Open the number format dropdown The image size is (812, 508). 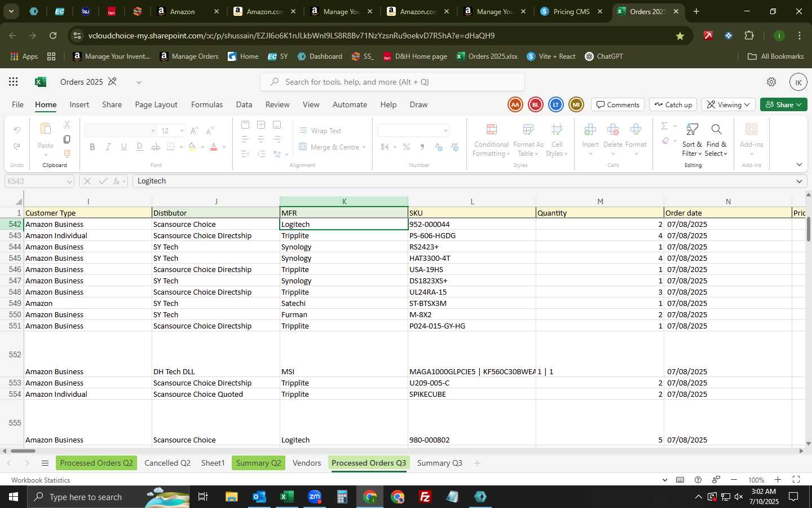coord(445,131)
